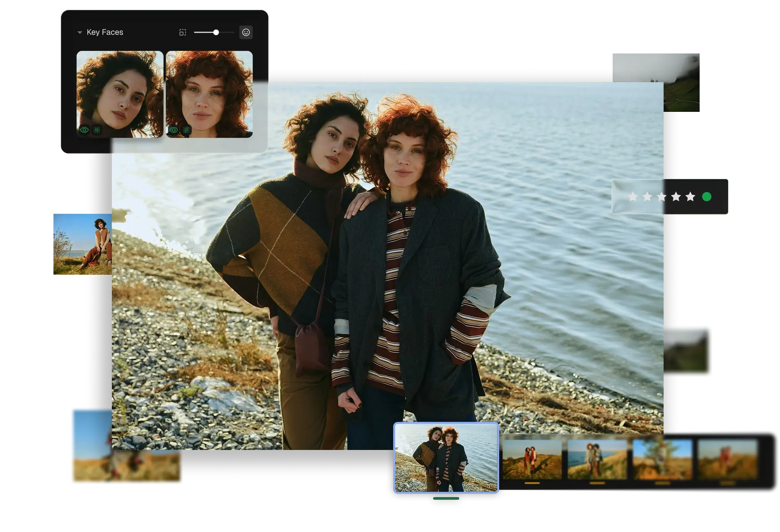The height and width of the screenshot is (532, 780).
Task: Collapse the Key Faces panel
Action: click(x=80, y=33)
